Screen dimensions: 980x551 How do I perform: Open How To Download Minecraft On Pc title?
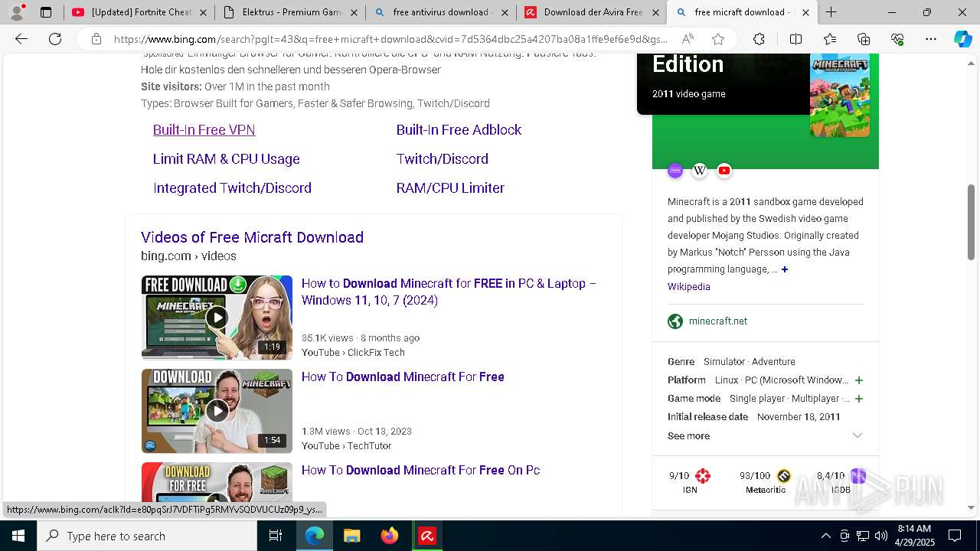pyautogui.click(x=420, y=470)
